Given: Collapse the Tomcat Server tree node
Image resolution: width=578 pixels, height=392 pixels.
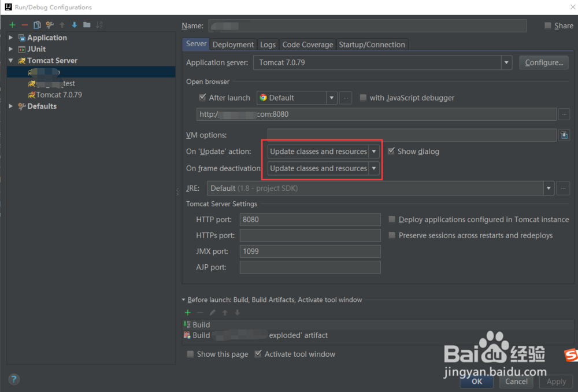Looking at the screenshot, I should (10, 61).
